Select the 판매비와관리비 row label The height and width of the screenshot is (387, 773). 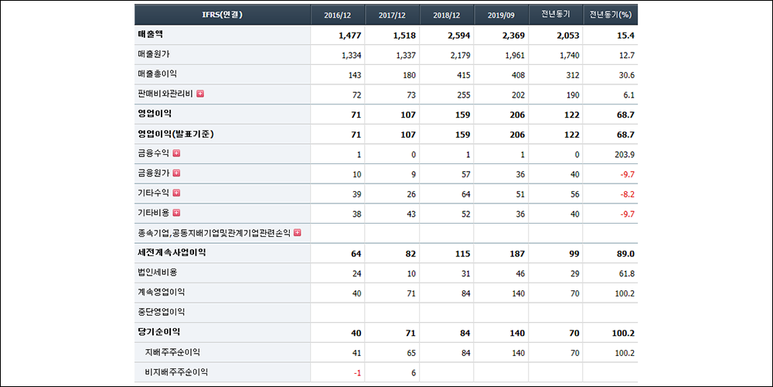tap(165, 94)
